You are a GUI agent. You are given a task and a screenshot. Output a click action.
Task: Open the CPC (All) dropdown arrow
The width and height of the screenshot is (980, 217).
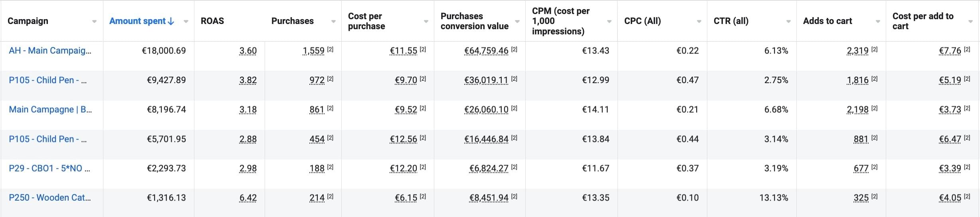pyautogui.click(x=699, y=22)
